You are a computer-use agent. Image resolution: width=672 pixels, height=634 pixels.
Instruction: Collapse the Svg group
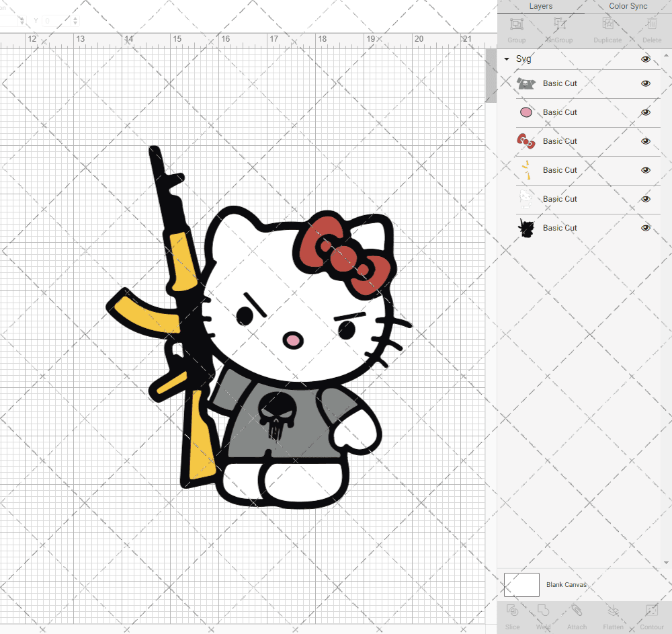point(507,59)
